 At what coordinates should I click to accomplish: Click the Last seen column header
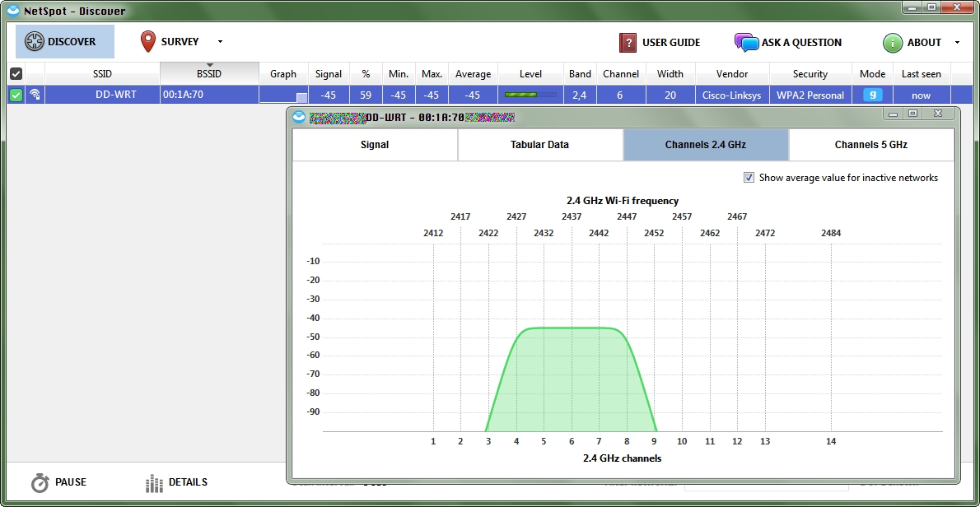tap(922, 74)
